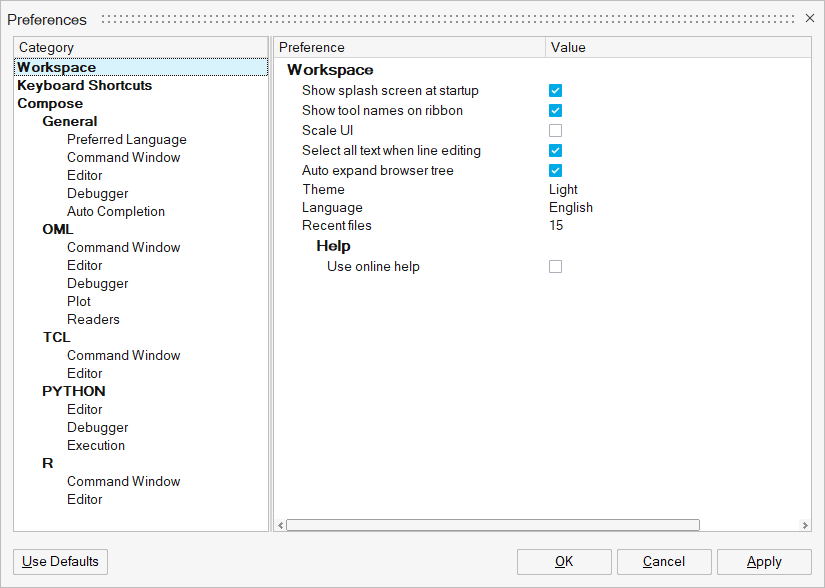This screenshot has width=825, height=588.
Task: Open Auto Completion preferences
Action: 116,211
